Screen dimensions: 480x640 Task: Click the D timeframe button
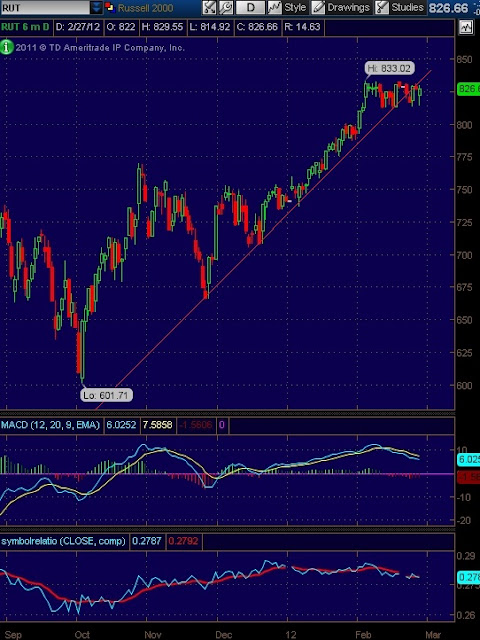coord(250,7)
